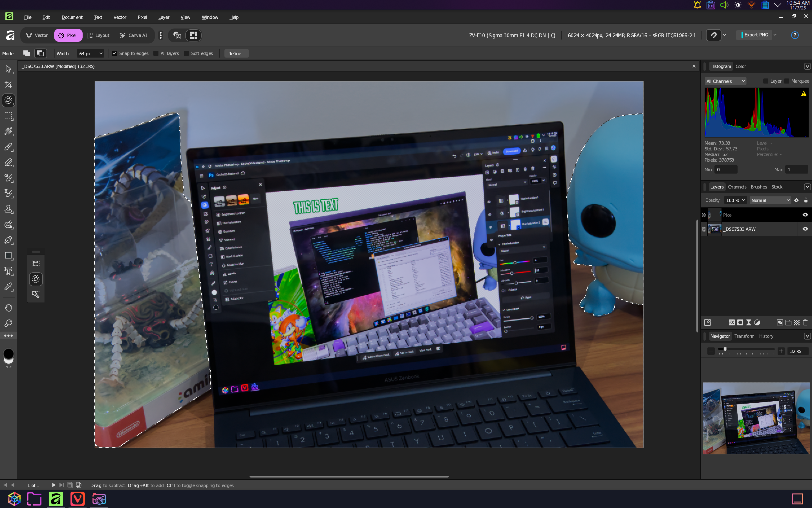Viewport: 812px width, 508px height.
Task: Open the Opacity 100 % dropdown
Action: 735,200
